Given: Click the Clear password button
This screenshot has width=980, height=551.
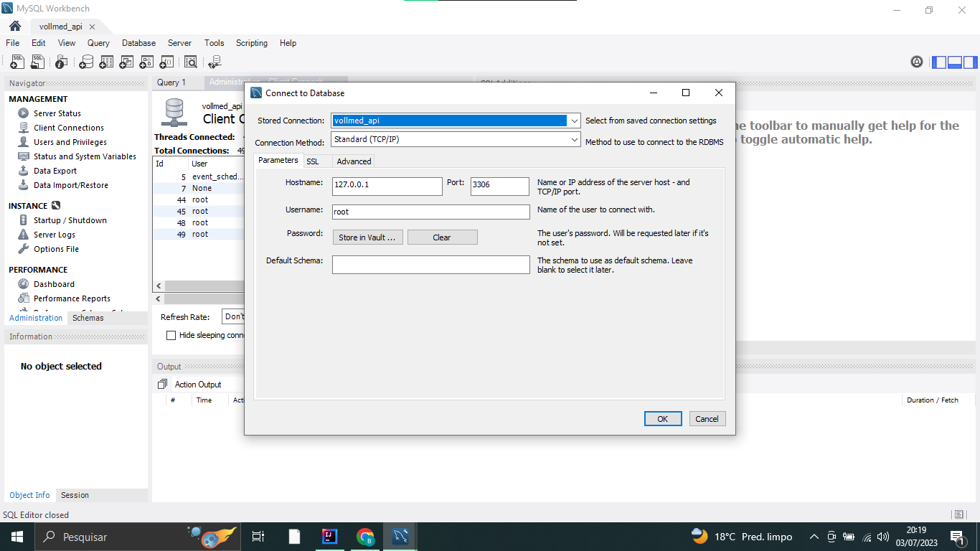Looking at the screenshot, I should (442, 237).
